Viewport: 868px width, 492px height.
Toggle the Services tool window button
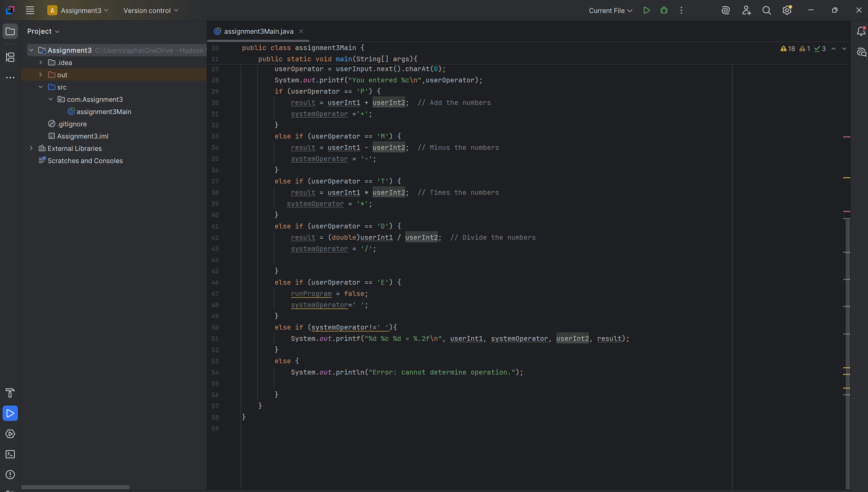[x=10, y=434]
